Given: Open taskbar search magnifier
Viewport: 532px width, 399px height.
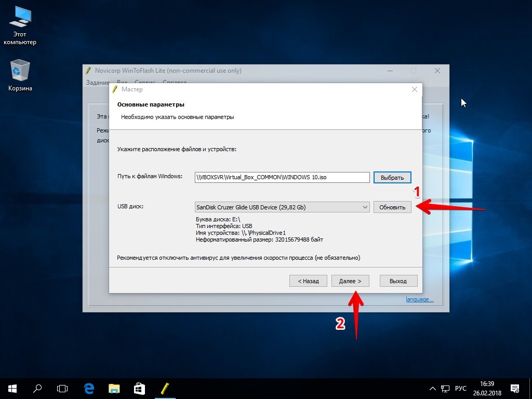Looking at the screenshot, I should 37,389.
